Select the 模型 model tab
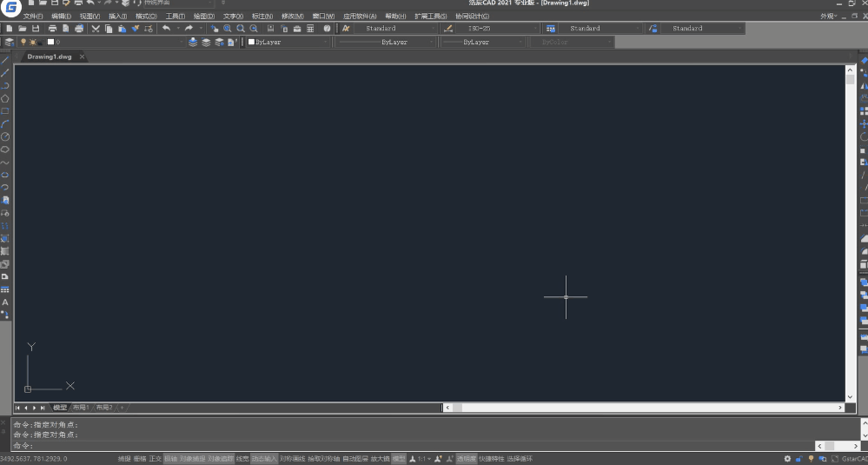Screen dimensions: 868x465 pyautogui.click(x=60, y=408)
